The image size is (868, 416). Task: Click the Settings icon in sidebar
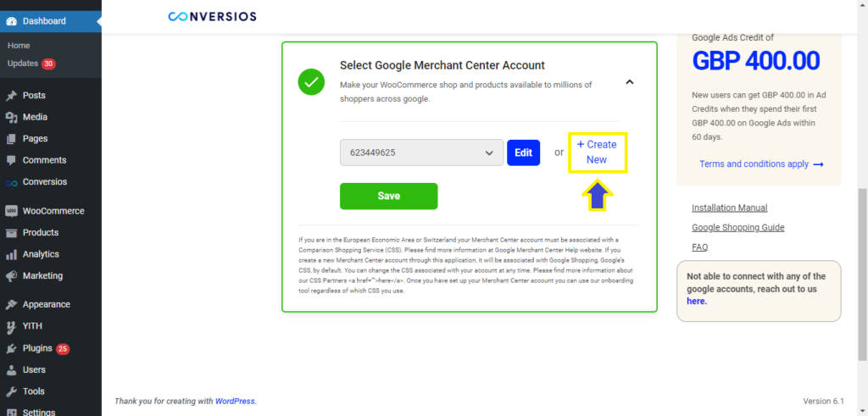pyautogui.click(x=12, y=412)
